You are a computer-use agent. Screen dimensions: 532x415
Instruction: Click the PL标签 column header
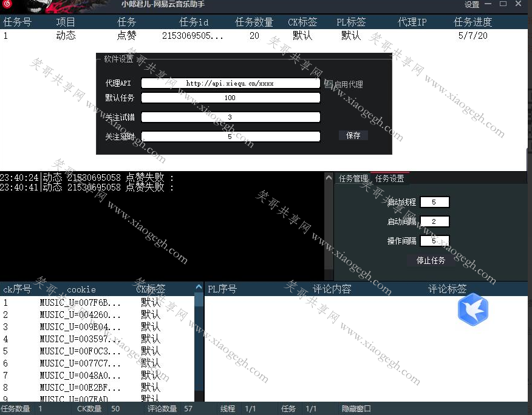[351, 22]
